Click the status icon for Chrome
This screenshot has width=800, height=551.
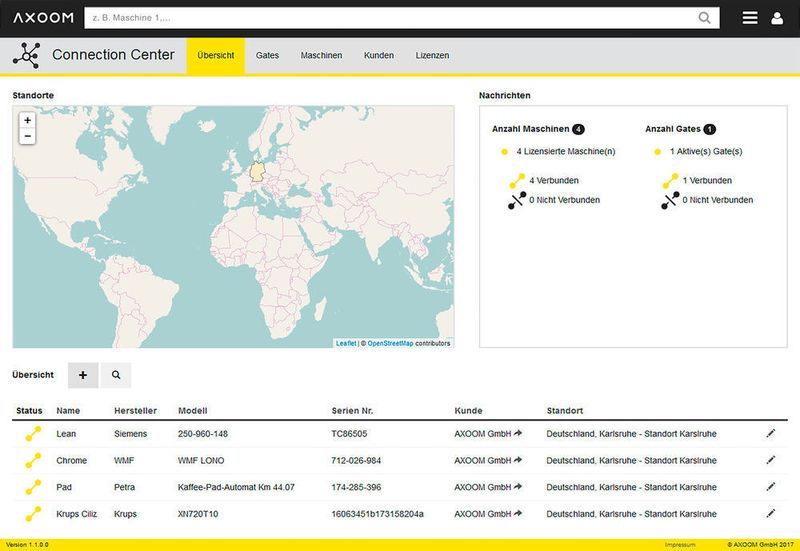click(33, 460)
